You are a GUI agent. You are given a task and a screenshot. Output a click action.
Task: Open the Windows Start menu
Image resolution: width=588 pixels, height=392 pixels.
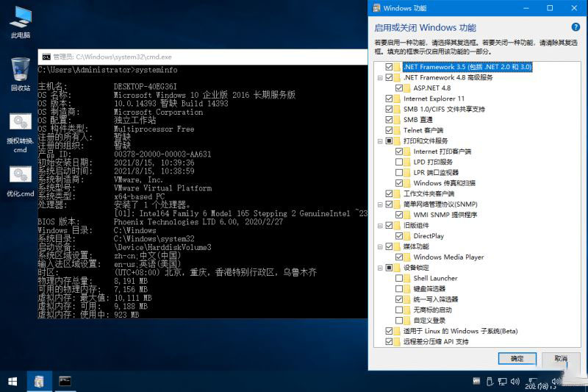pyautogui.click(x=12, y=382)
